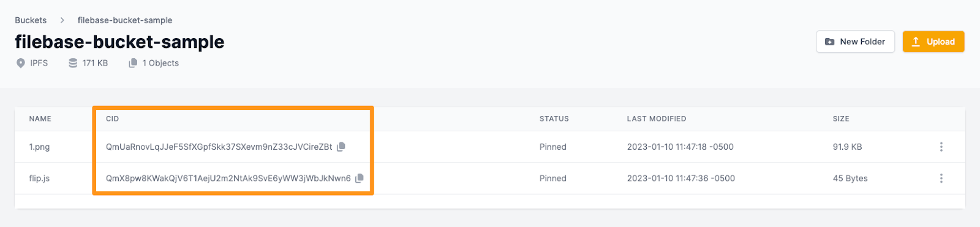
Task: Copy the CID of flip.js
Action: (360, 178)
